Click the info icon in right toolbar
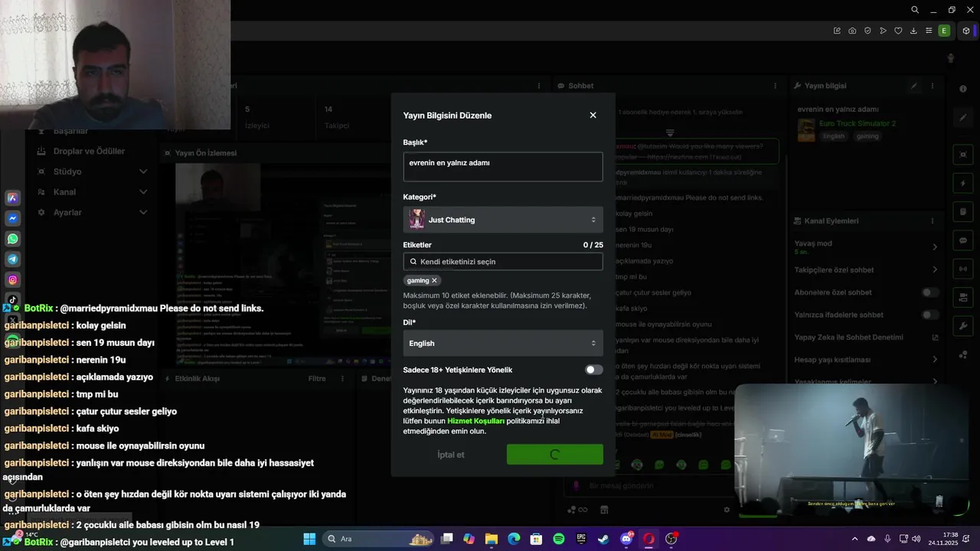 coord(963,90)
